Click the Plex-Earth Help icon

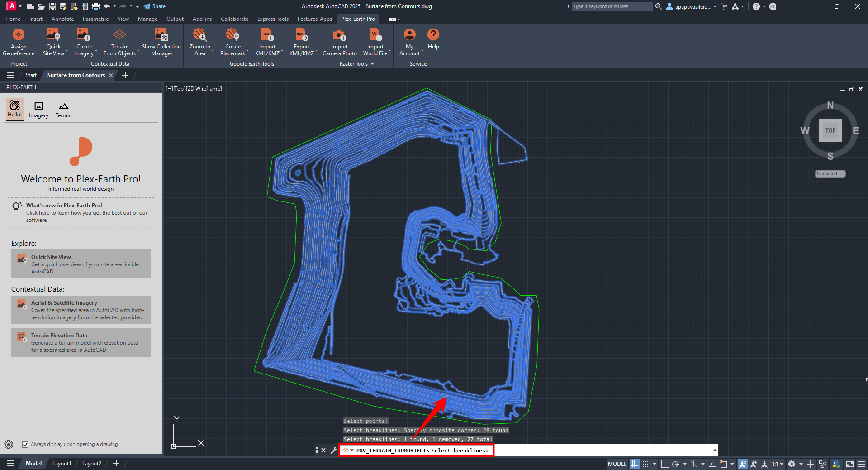click(x=433, y=35)
